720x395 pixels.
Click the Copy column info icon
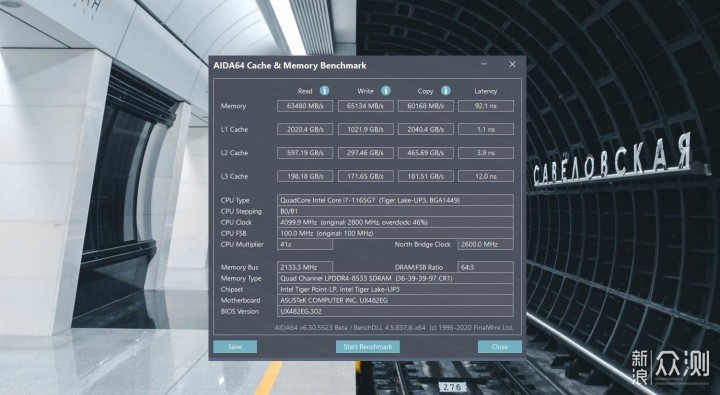(445, 90)
